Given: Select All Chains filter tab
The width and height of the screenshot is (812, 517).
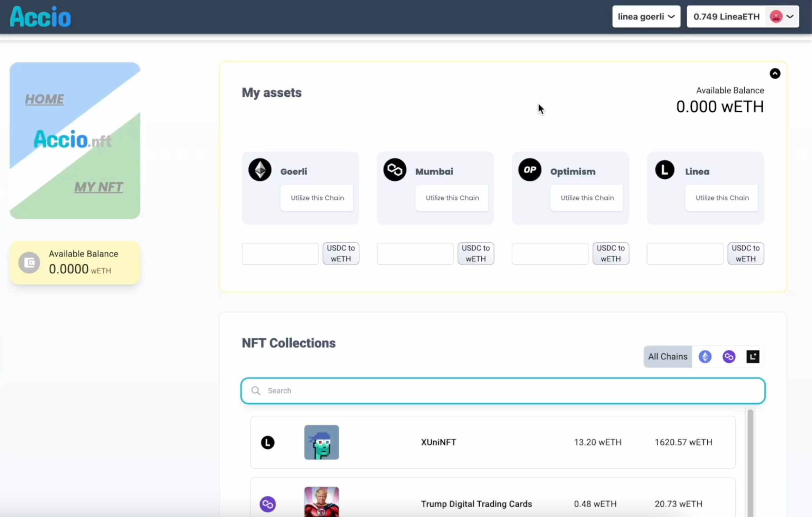Looking at the screenshot, I should click(x=668, y=356).
